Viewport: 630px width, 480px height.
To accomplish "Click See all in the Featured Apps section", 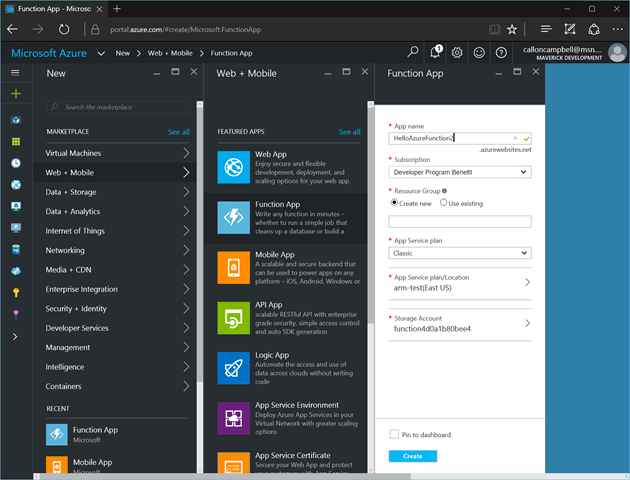I will 350,132.
